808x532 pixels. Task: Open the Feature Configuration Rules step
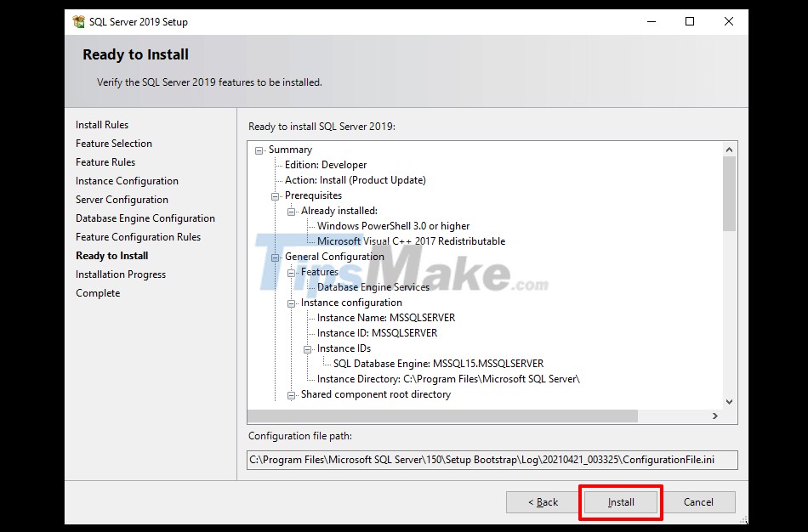click(138, 237)
